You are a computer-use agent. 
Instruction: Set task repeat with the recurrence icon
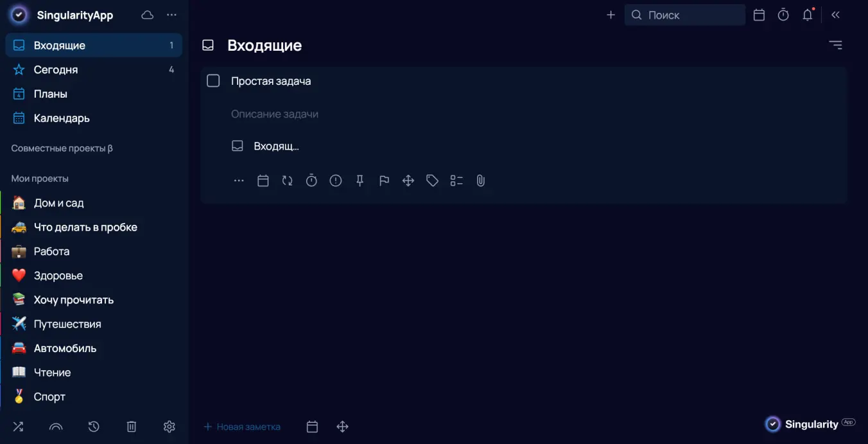(x=287, y=181)
